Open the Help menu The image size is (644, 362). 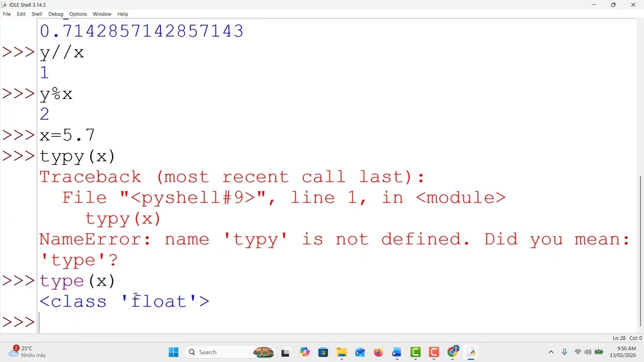122,14
